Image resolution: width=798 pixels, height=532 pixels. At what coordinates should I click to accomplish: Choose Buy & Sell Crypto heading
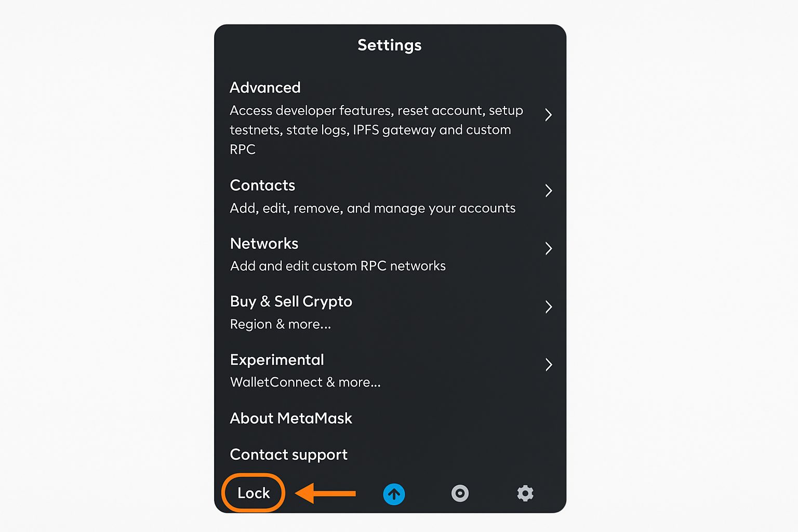click(x=291, y=301)
